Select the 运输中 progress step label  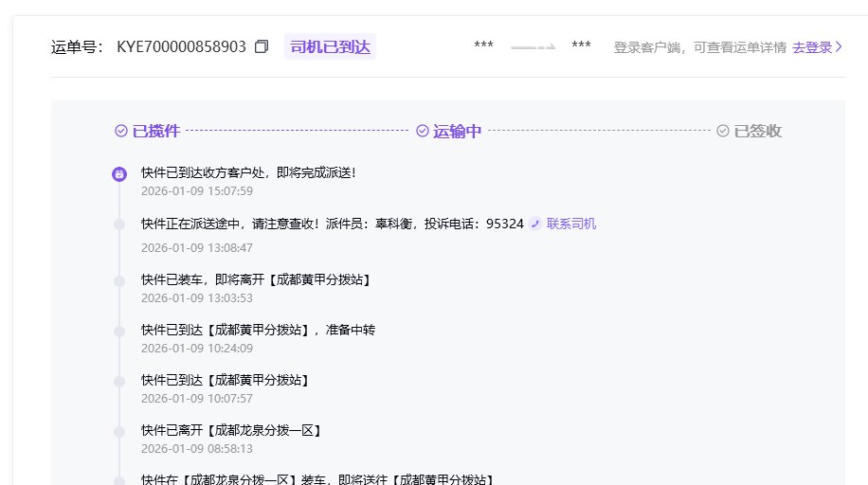click(x=458, y=132)
